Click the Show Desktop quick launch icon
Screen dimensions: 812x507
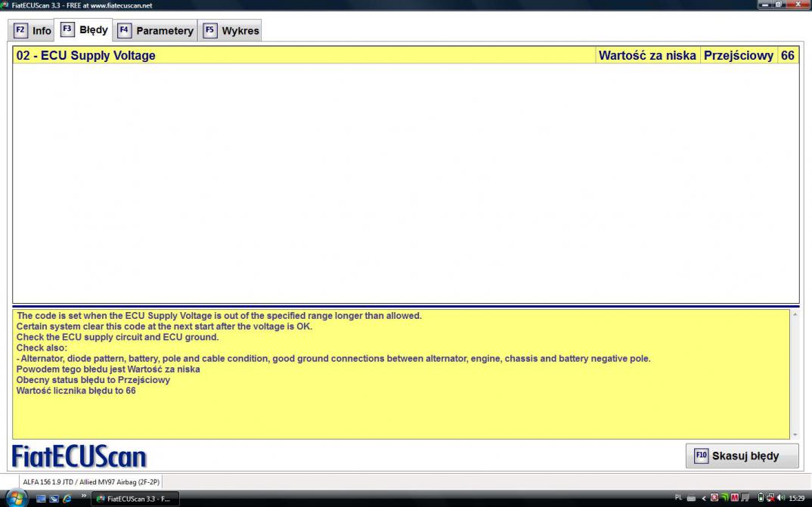[x=41, y=499]
